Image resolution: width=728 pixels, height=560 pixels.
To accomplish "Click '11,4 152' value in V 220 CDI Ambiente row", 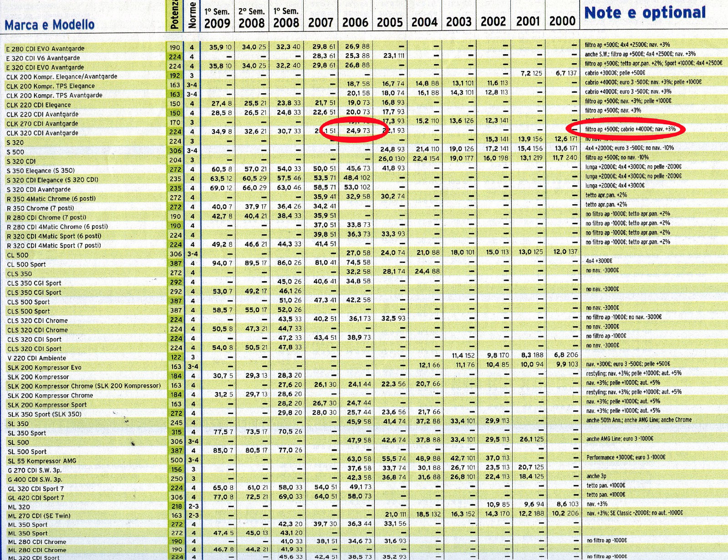I will click(463, 355).
